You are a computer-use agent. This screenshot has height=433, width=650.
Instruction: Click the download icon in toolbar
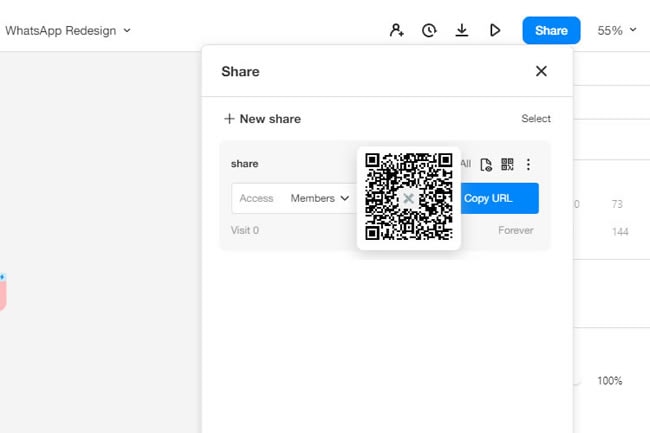click(462, 30)
